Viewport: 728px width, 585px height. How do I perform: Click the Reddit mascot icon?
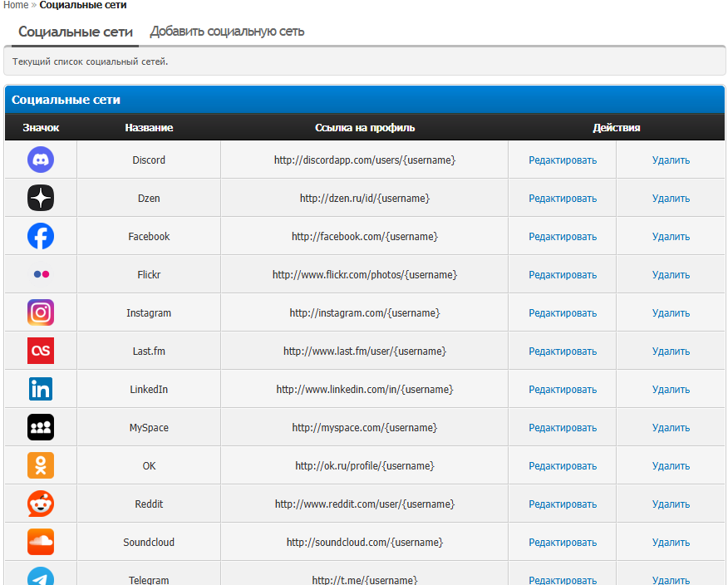click(41, 504)
